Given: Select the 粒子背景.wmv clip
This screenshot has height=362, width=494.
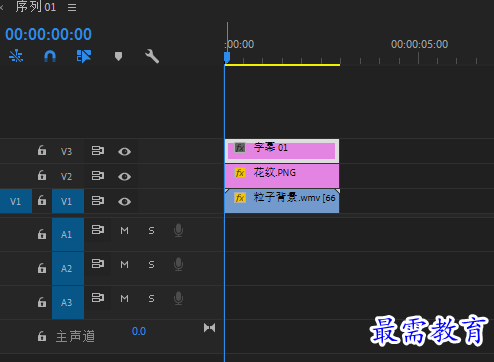Looking at the screenshot, I should pos(282,201).
